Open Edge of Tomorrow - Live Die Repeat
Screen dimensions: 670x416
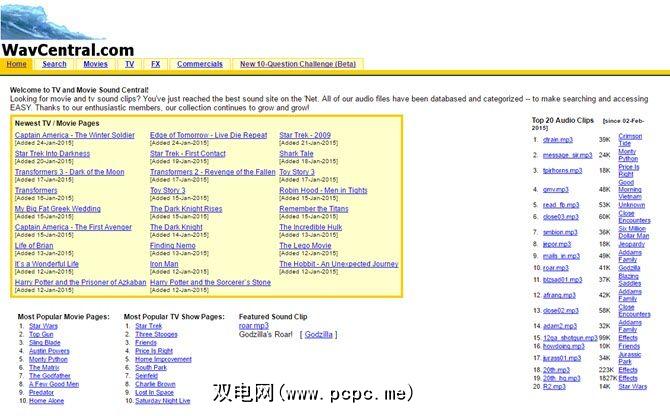(209, 135)
